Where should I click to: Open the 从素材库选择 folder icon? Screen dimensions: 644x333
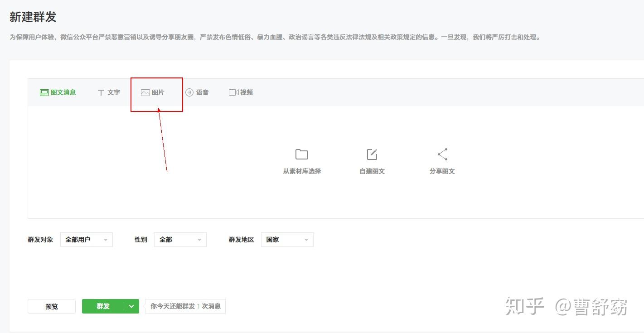tap(302, 154)
